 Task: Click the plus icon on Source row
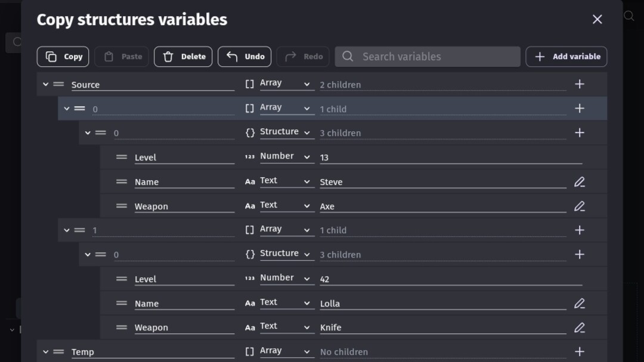(579, 84)
